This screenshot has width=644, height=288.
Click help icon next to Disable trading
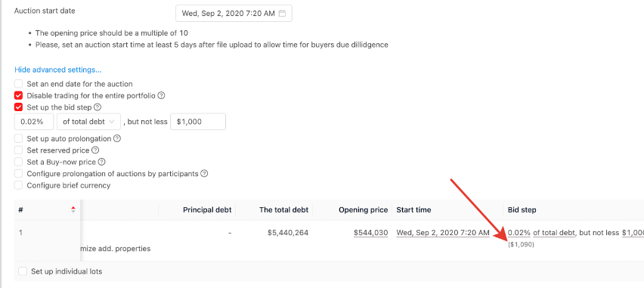(162, 96)
